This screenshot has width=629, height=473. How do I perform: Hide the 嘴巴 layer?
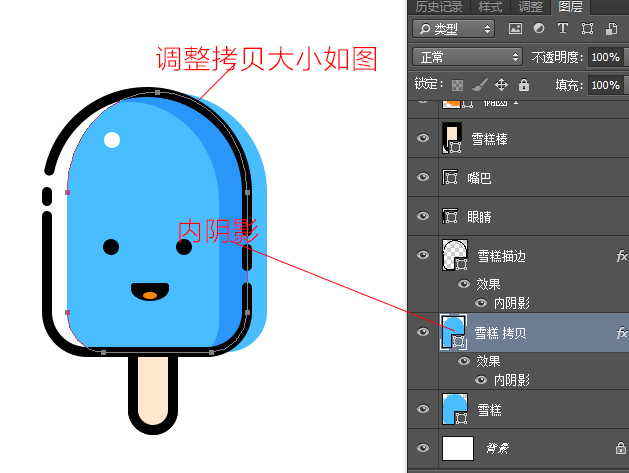pos(423,177)
